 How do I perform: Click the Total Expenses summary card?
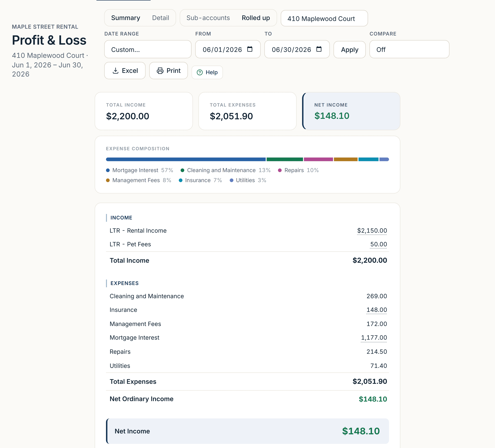tap(247, 111)
